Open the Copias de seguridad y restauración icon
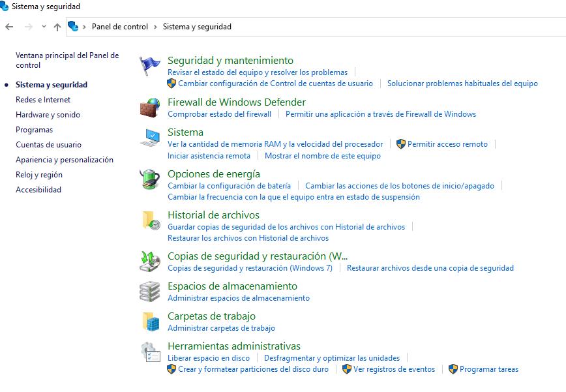This screenshot has width=566, height=392. pos(150,262)
